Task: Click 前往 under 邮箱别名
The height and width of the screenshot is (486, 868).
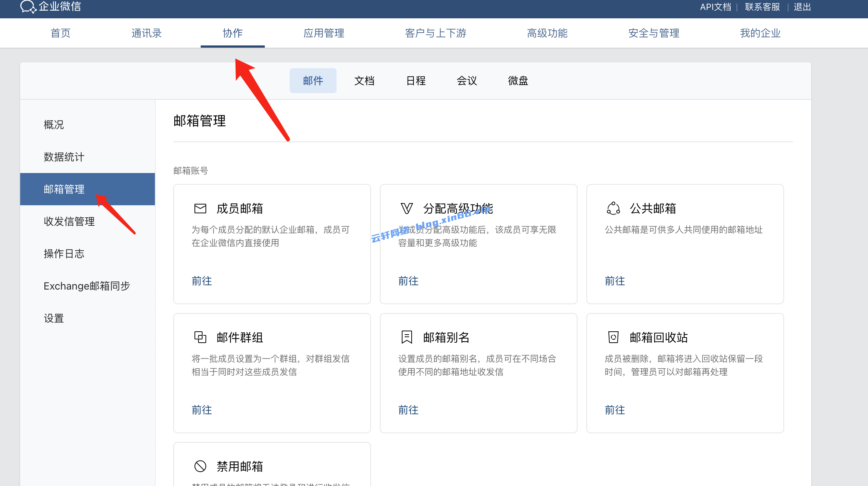Action: tap(408, 410)
